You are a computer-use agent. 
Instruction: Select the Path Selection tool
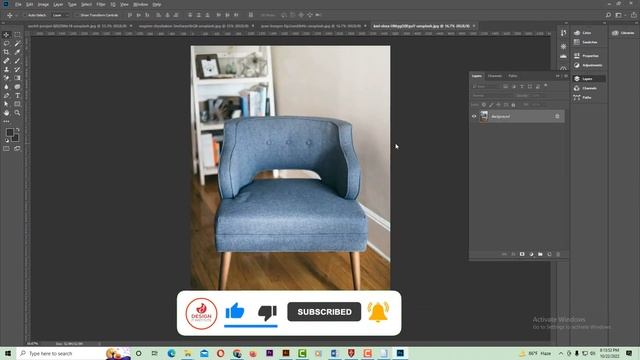click(6, 104)
